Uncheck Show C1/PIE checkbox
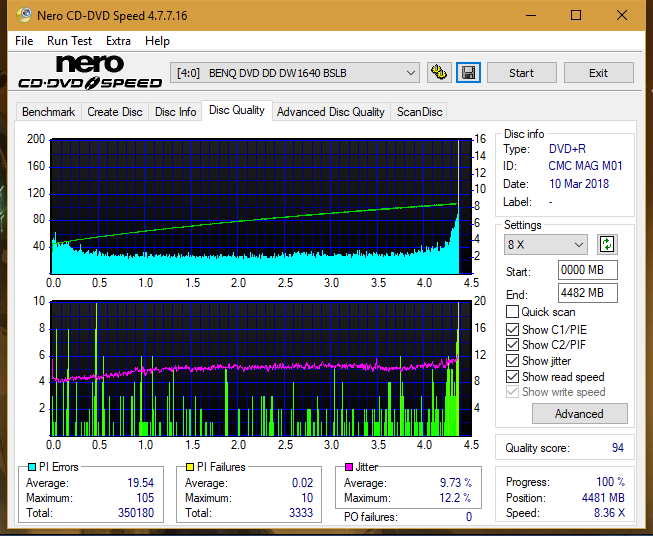Image resolution: width=653 pixels, height=536 pixels. (512, 329)
